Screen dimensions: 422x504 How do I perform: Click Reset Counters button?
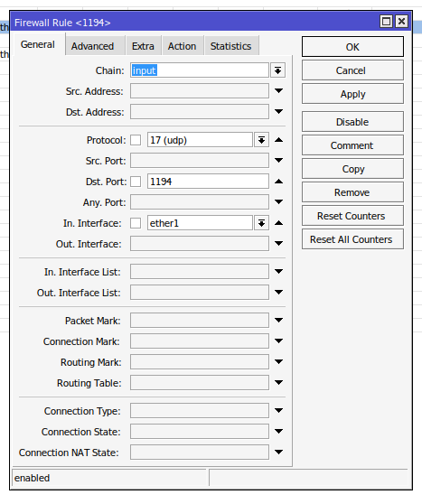point(352,216)
